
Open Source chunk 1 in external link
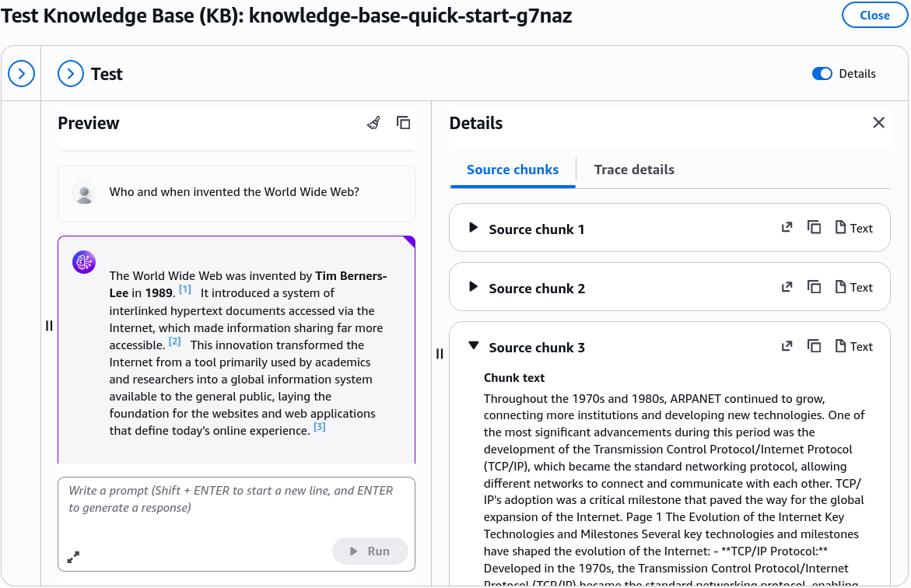787,228
